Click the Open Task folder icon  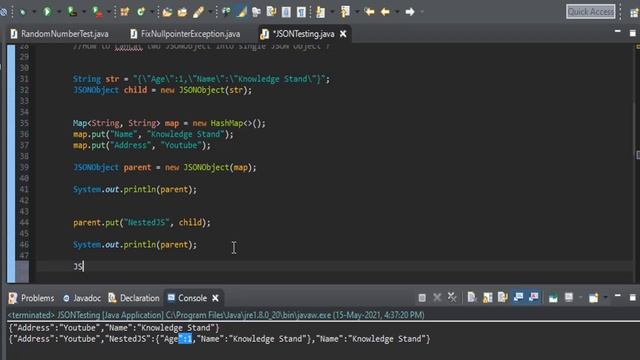(x=182, y=12)
